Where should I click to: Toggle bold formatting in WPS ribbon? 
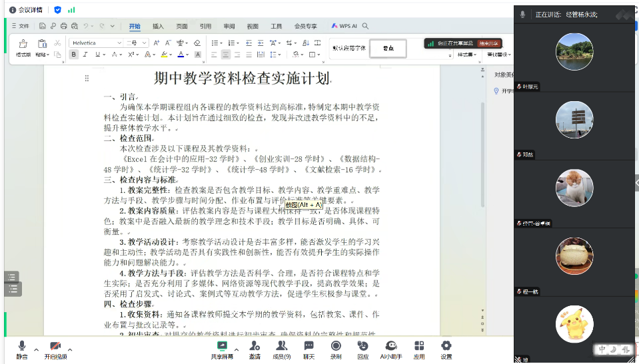[x=74, y=55]
